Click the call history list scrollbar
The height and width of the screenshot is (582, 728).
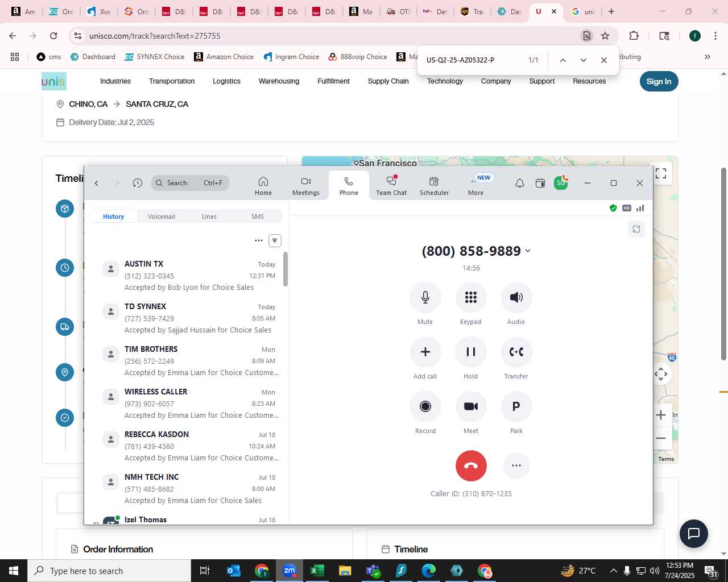285,269
